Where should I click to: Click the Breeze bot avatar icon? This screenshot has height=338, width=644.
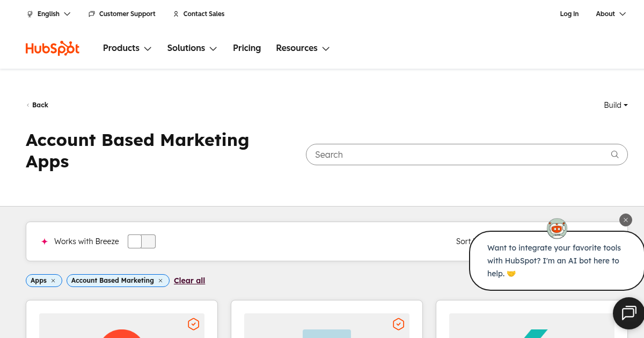click(x=557, y=229)
